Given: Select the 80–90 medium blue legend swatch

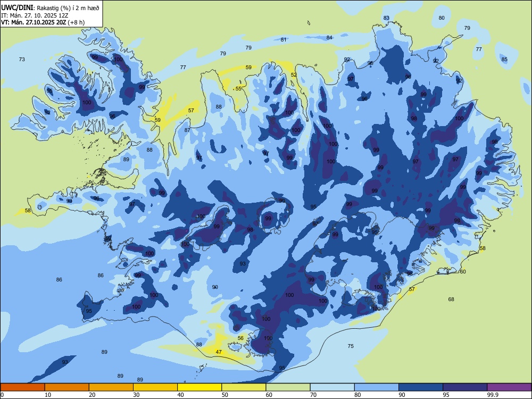Looking at the screenshot, I should tap(376, 387).
